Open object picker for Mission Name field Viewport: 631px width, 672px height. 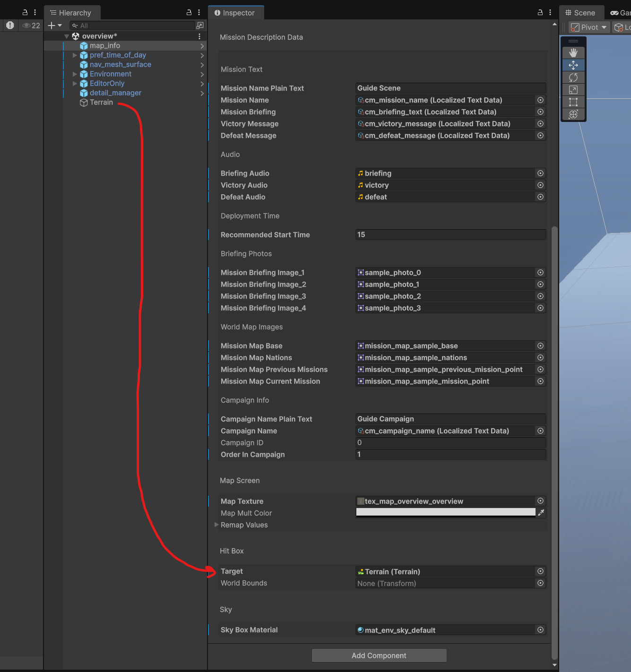coord(541,100)
